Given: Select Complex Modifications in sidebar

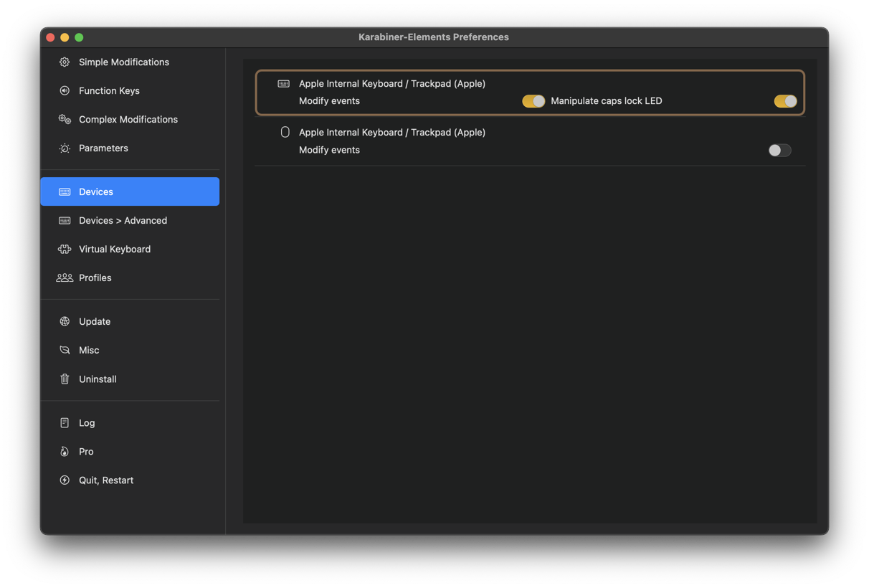Looking at the screenshot, I should [x=130, y=120].
